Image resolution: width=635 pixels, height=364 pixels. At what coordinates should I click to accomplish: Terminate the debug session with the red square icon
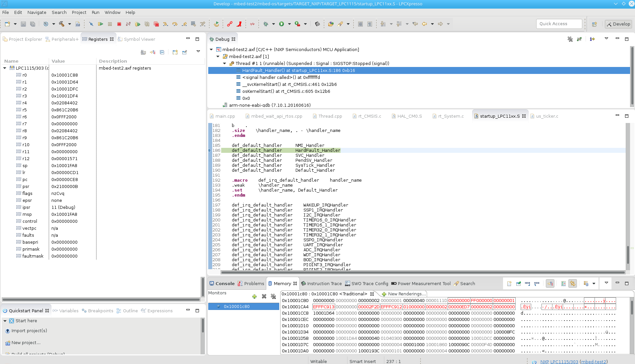tap(119, 24)
